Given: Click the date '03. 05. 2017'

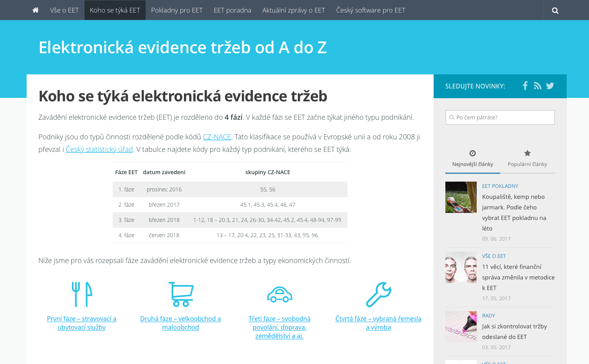Looking at the screenshot, I should [x=496, y=347].
